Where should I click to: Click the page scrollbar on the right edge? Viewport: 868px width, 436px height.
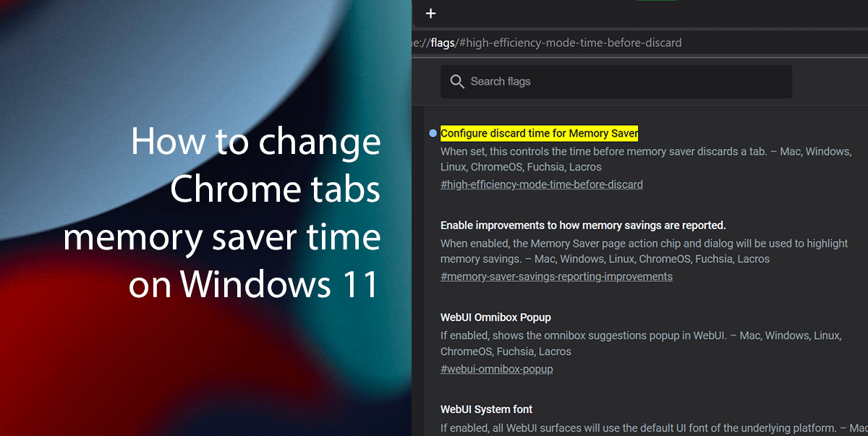[x=865, y=217]
